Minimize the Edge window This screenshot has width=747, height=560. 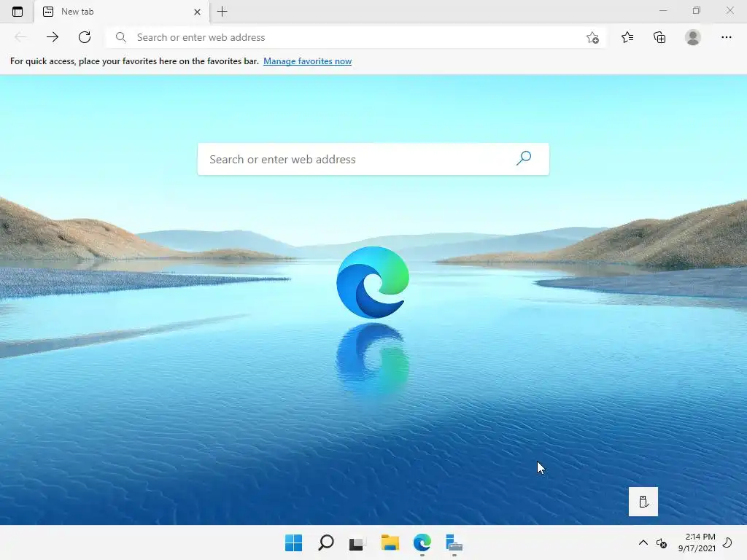[663, 10]
